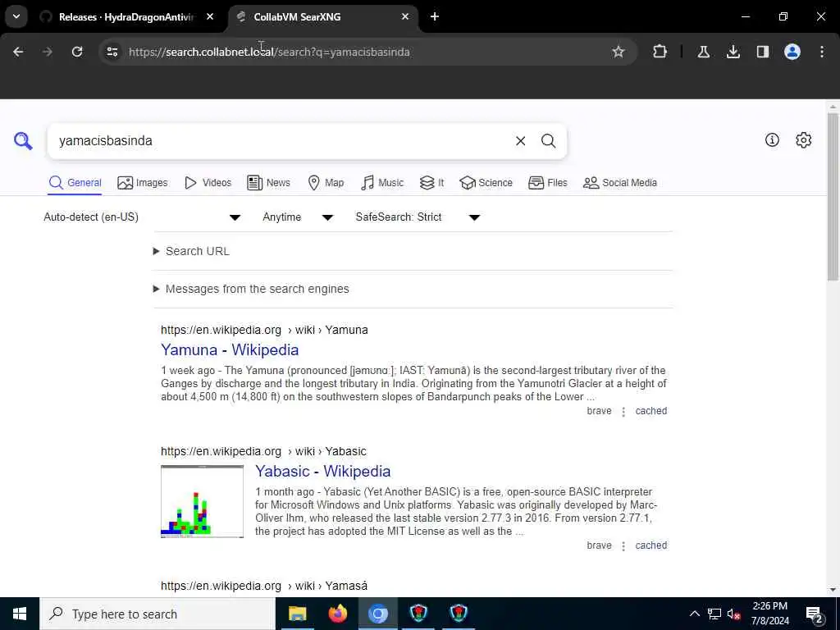
Task: Click the taskbar Type here to search box
Action: tap(157, 614)
